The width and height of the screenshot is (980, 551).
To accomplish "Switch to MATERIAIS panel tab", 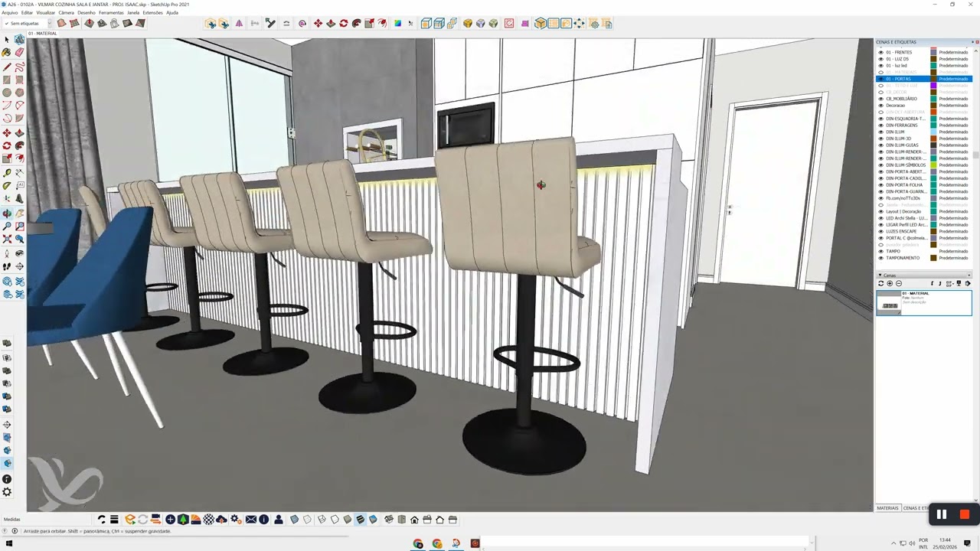I will [x=887, y=508].
